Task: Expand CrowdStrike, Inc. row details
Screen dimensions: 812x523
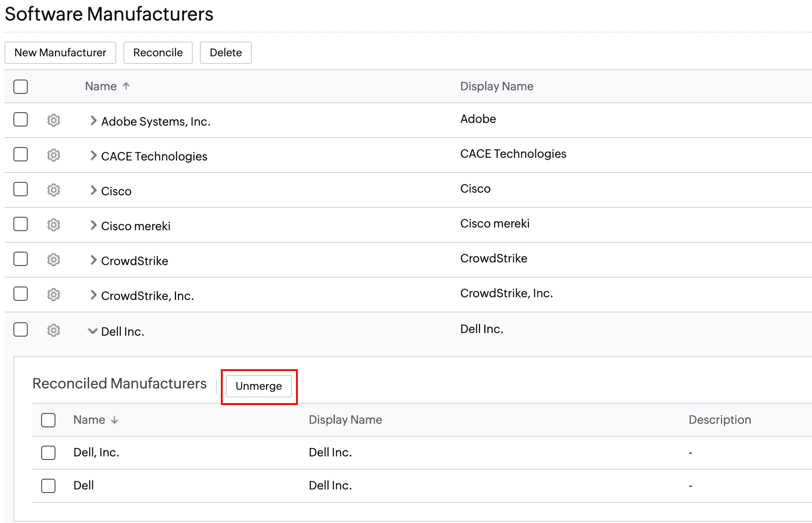Action: tap(93, 295)
